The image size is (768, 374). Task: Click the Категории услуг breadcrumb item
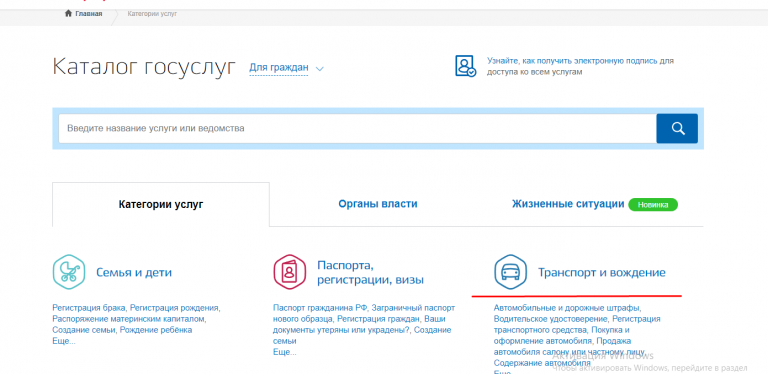(x=152, y=14)
